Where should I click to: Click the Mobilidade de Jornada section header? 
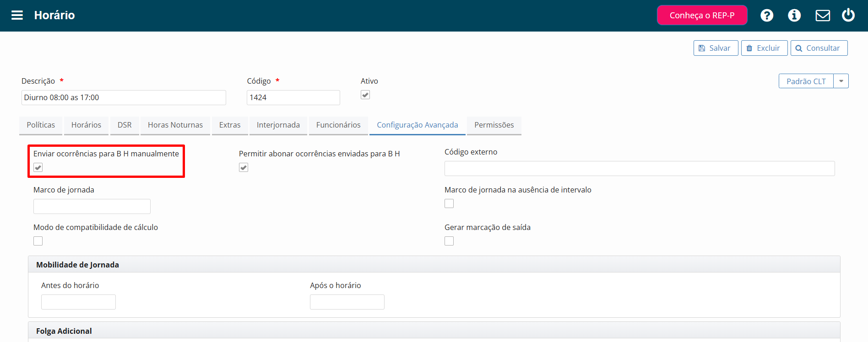click(x=434, y=264)
